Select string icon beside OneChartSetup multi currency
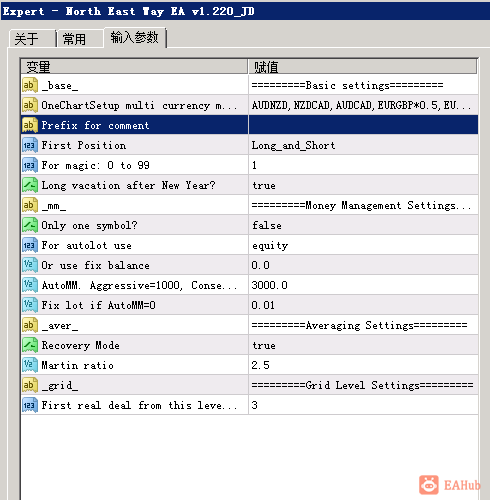Viewport: 490px width, 500px height. pos(30,105)
